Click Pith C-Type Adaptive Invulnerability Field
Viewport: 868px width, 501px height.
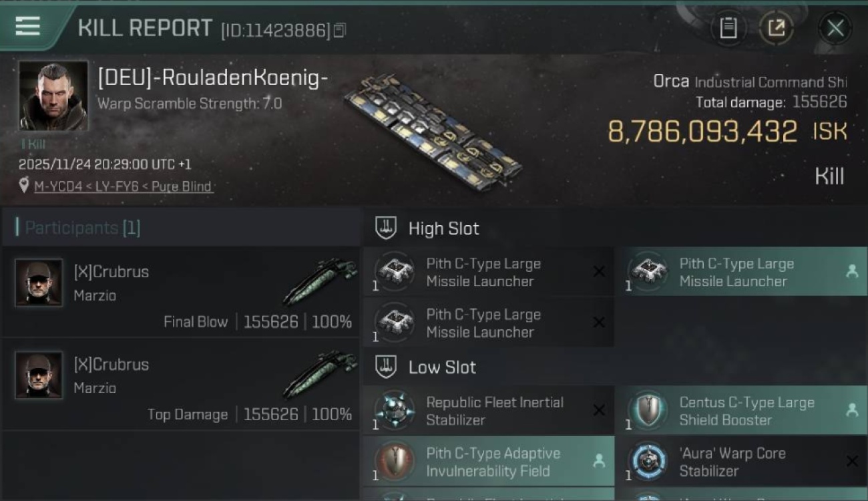487,462
